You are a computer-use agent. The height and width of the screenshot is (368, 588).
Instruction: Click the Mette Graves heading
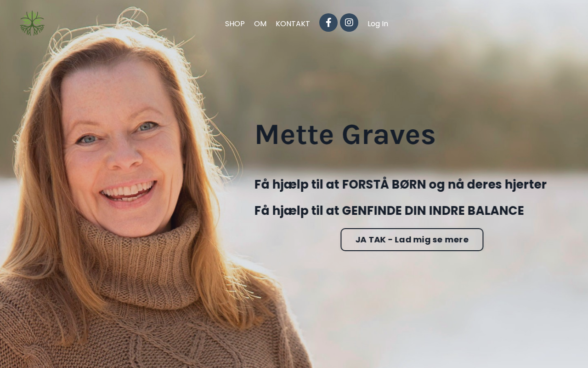[345, 135]
